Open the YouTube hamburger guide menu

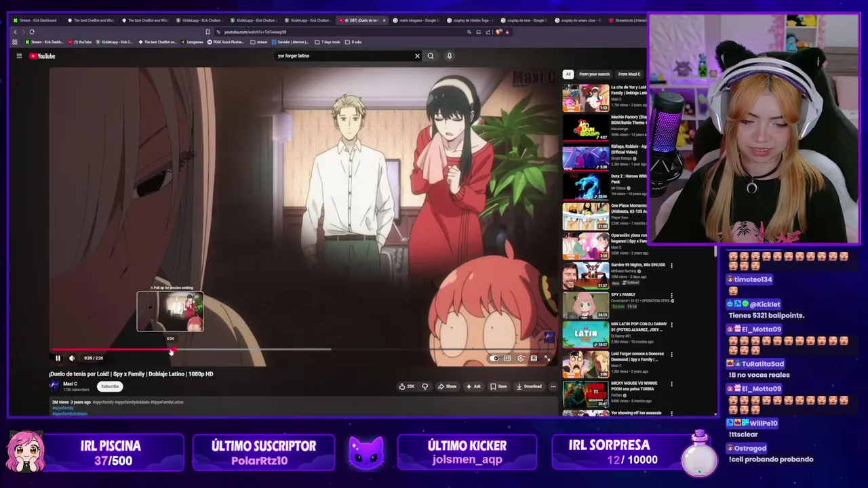click(x=19, y=56)
